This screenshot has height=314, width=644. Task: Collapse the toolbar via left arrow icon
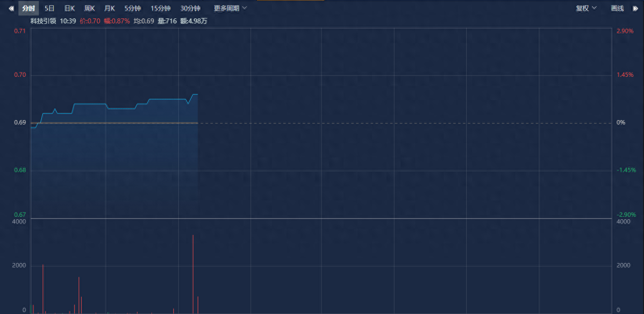click(10, 8)
